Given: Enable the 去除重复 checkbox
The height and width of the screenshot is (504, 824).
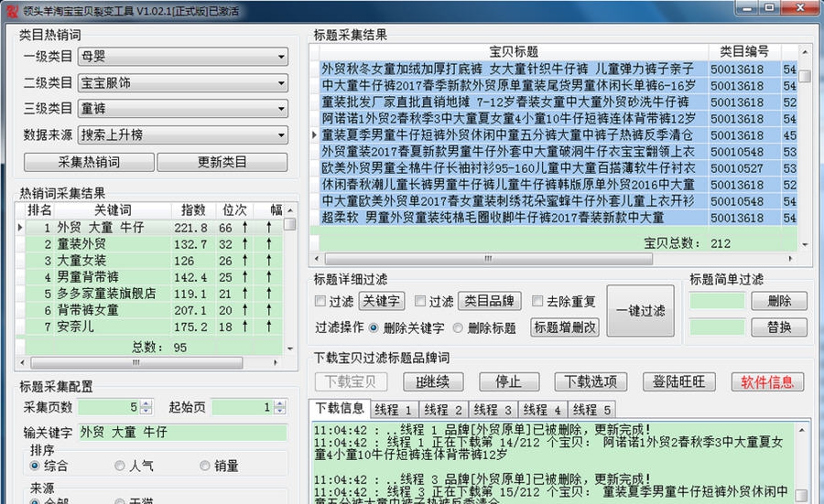Looking at the screenshot, I should click(537, 301).
